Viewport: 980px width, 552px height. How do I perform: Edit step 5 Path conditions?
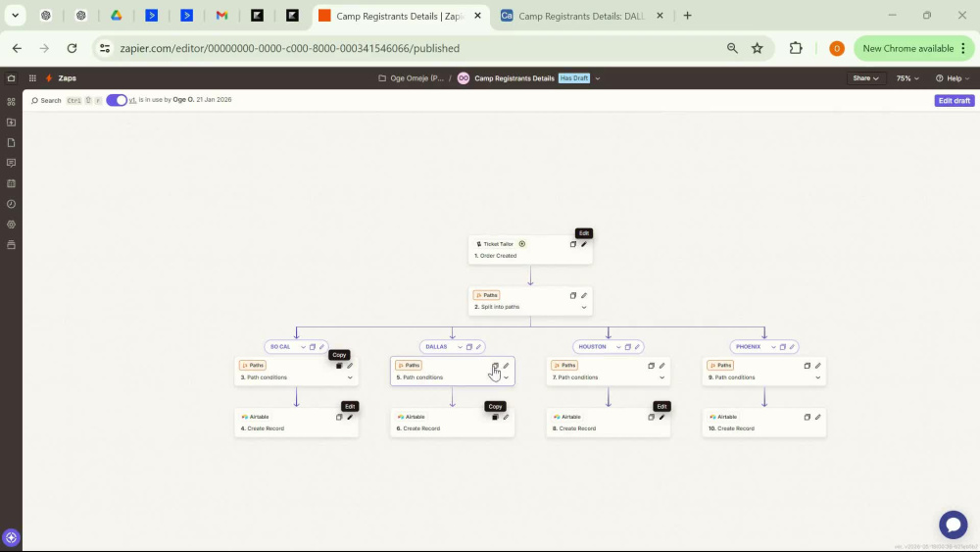pyautogui.click(x=507, y=366)
